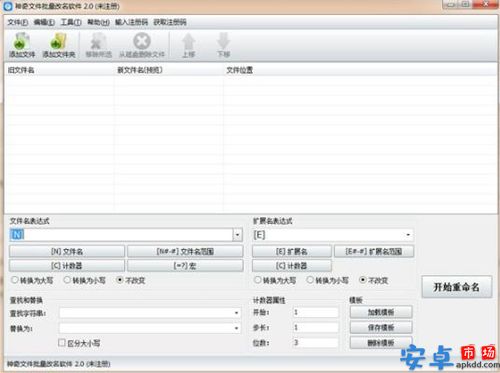Open the 帮助(H) menu
The image size is (500, 373).
click(x=98, y=22)
